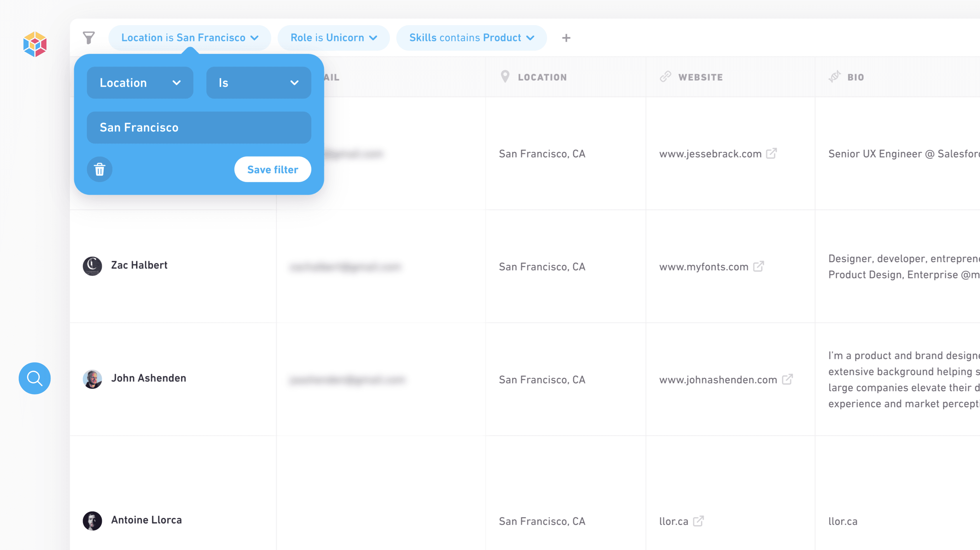
Task: Click Save filter button
Action: click(272, 170)
